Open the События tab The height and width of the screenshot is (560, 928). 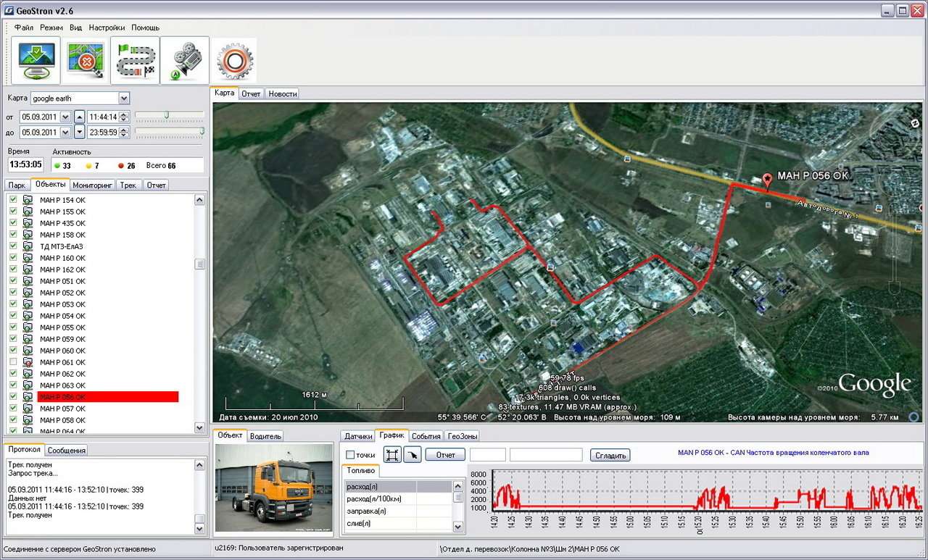click(426, 436)
